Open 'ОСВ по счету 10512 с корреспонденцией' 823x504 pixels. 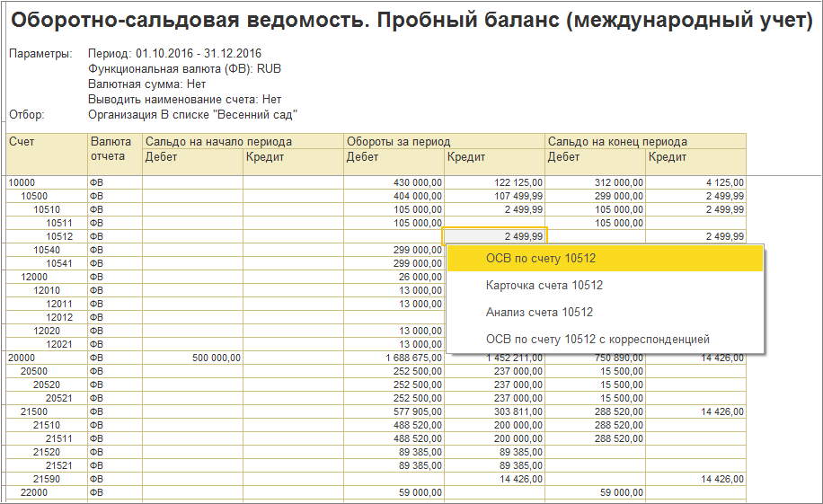[x=606, y=340]
